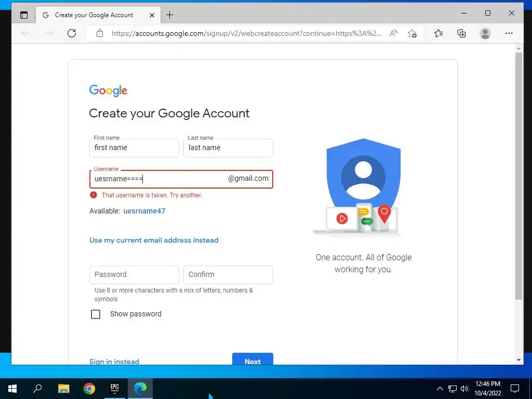The width and height of the screenshot is (532, 399).
Task: Open the Favorites list
Action: click(438, 33)
